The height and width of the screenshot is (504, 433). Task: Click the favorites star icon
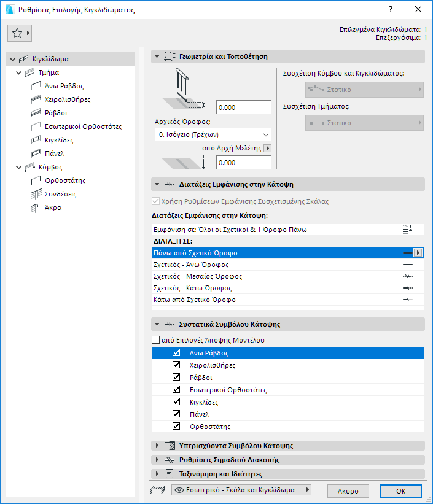pos(17,33)
